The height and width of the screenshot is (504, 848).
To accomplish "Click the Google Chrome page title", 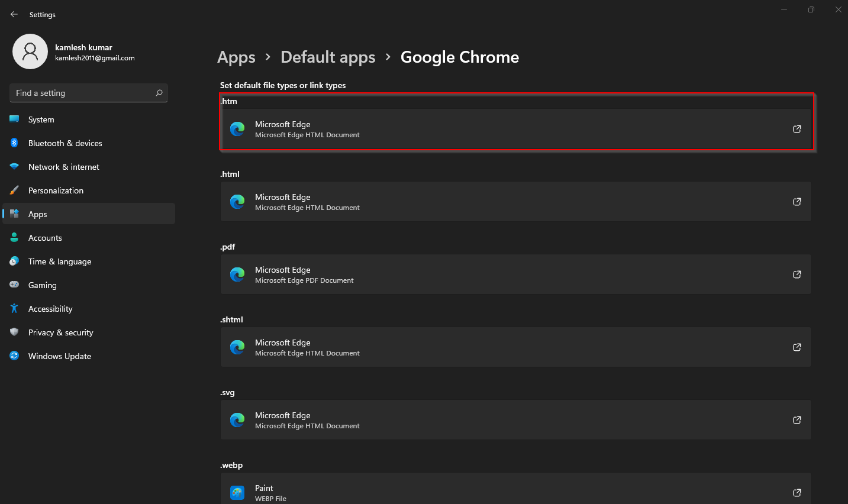I will (460, 57).
